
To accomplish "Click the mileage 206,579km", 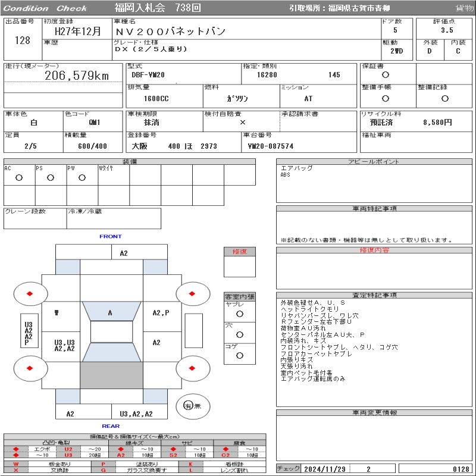I will pyautogui.click(x=77, y=76).
